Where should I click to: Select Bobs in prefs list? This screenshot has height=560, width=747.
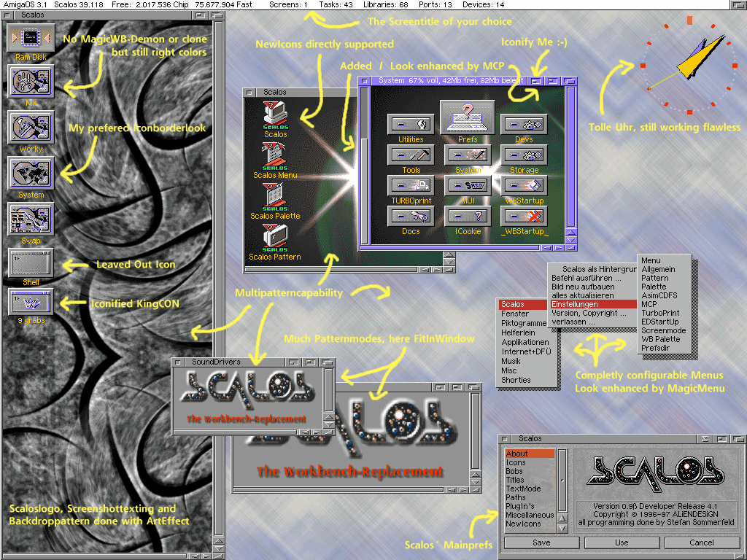[530, 471]
